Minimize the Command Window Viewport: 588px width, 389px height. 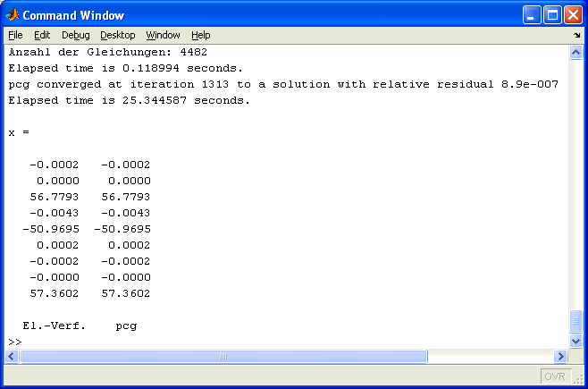pos(531,15)
